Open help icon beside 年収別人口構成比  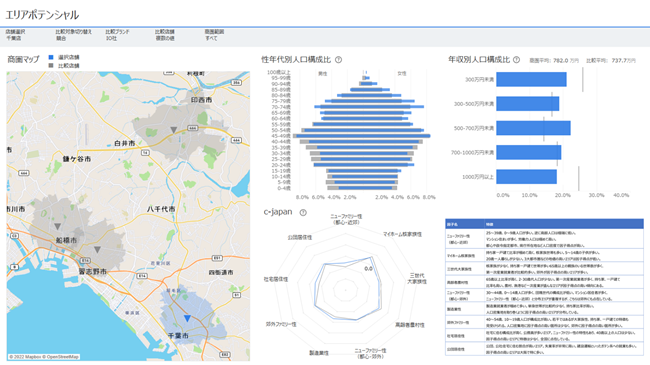click(x=516, y=60)
